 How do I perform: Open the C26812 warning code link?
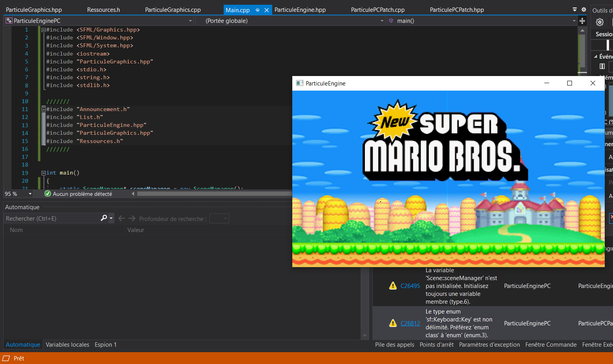tap(410, 323)
